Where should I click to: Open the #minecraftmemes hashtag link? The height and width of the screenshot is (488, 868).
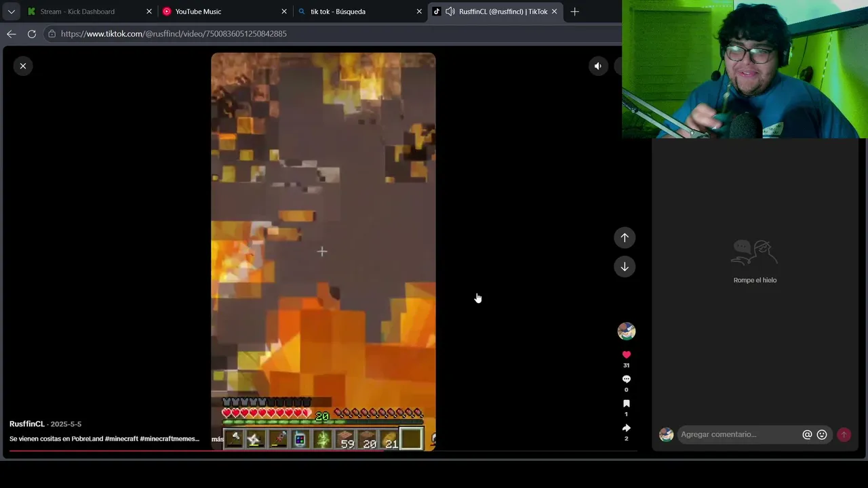click(170, 439)
